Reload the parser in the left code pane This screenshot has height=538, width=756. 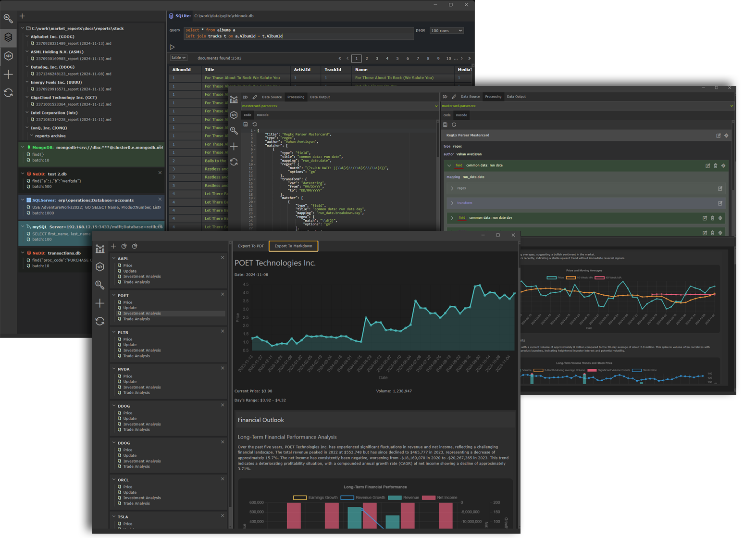point(255,124)
